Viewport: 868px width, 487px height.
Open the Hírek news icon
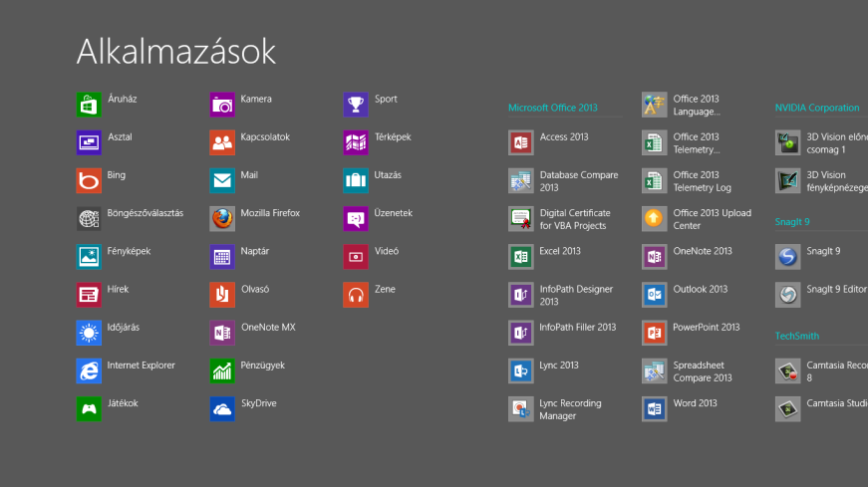89,295
